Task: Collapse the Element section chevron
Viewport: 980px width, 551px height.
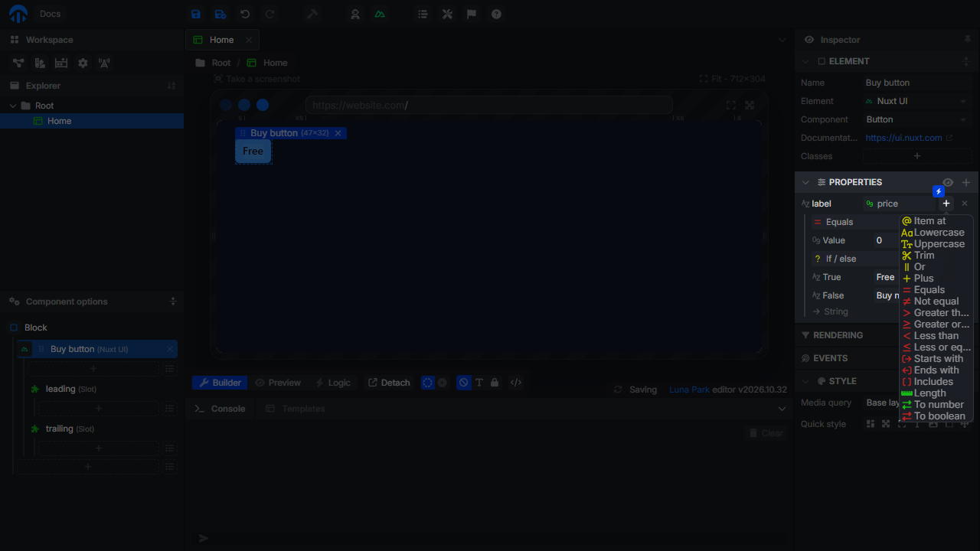Action: click(x=805, y=61)
